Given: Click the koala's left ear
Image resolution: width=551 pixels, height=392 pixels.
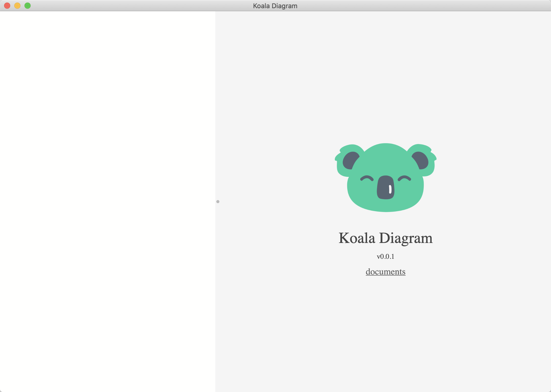Looking at the screenshot, I should (x=350, y=161).
